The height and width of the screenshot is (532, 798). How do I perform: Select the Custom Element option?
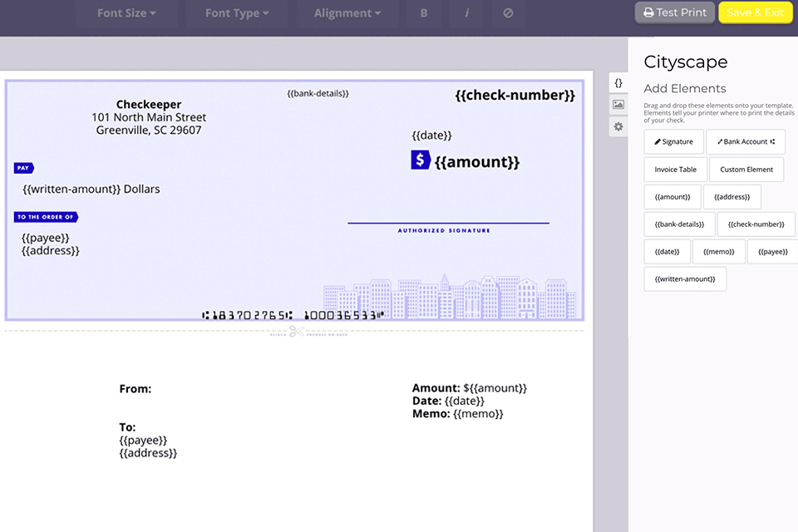tap(746, 169)
